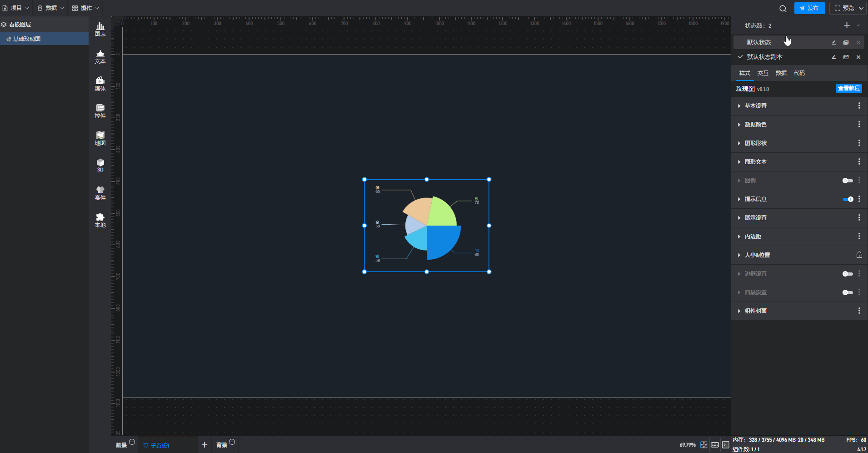Enable the 图例 legend toggle

click(x=848, y=181)
